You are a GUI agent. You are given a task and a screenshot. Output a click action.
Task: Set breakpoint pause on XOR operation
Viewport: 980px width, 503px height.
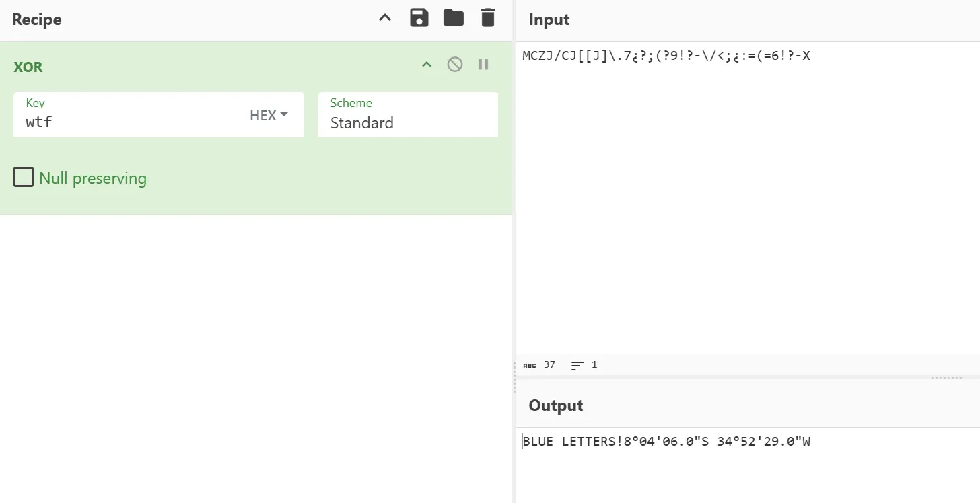coord(483,65)
